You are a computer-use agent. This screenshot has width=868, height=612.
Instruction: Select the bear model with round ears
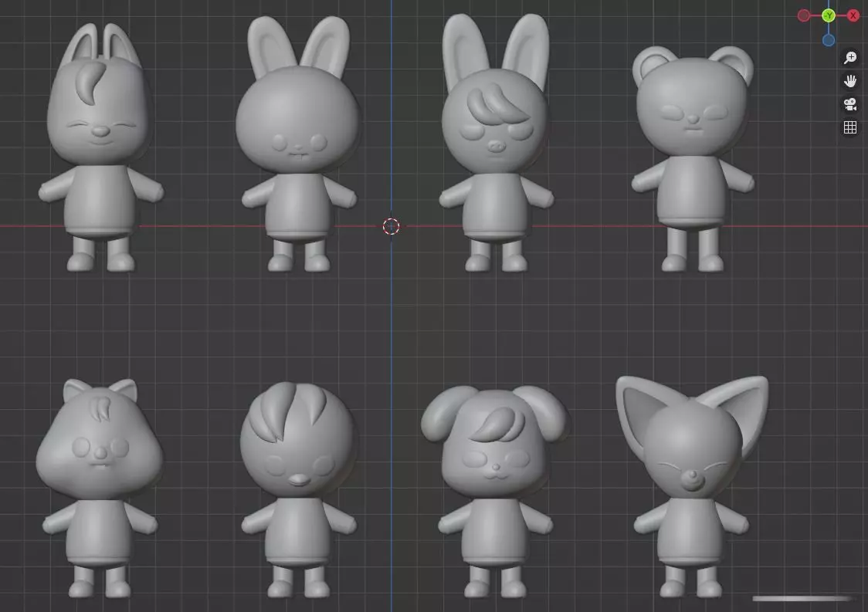693,161
